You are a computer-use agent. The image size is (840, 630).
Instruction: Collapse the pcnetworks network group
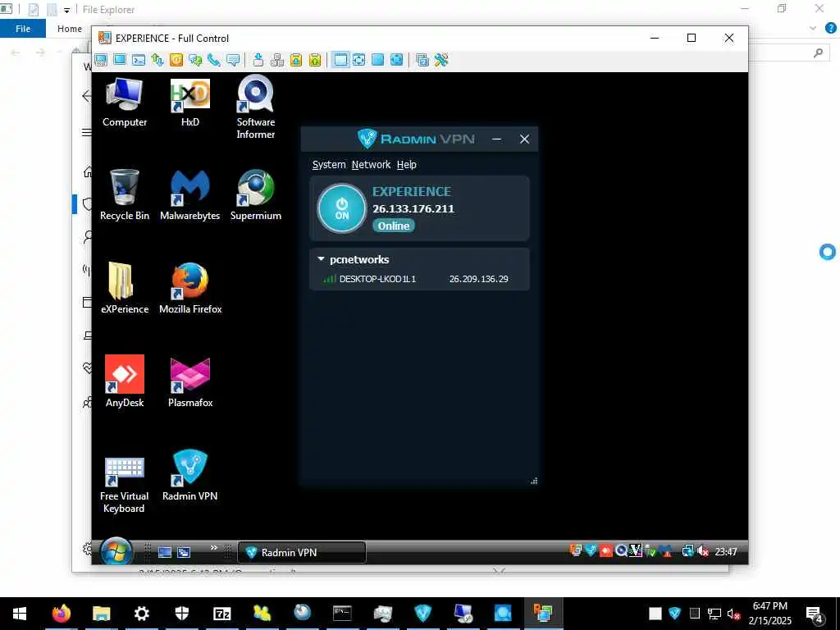321,259
